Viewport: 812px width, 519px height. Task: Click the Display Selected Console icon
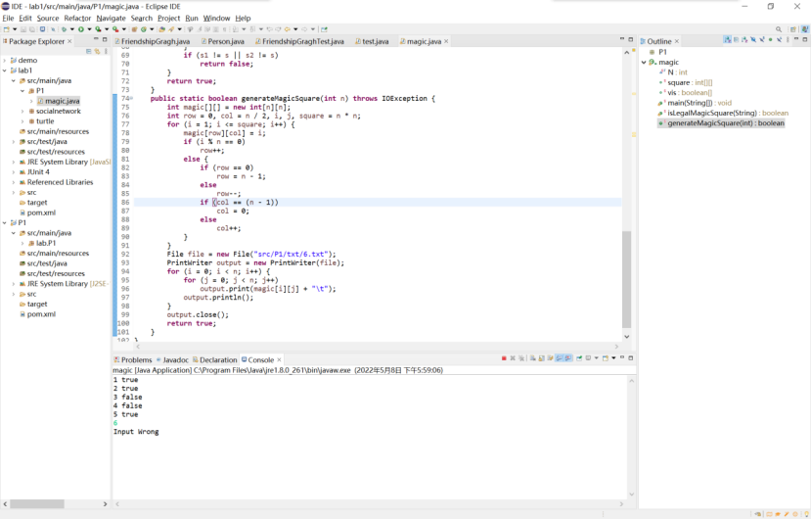(x=588, y=358)
